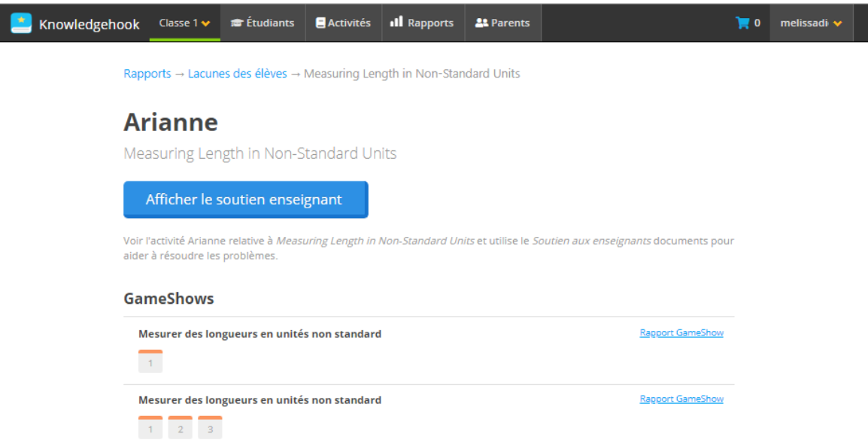Click the Knowledgehook book logo icon
This screenshot has height=446, width=868.
click(21, 23)
